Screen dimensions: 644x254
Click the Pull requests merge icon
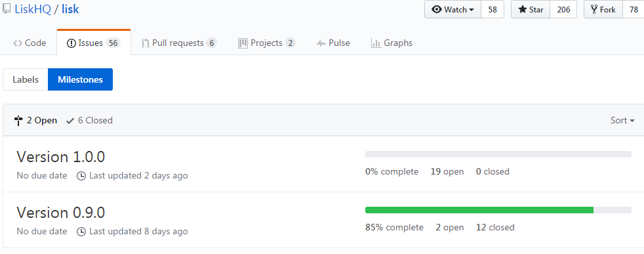pyautogui.click(x=145, y=43)
